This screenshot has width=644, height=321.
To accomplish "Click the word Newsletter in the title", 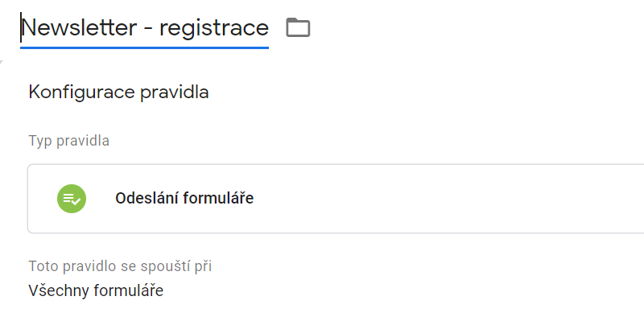I will click(x=79, y=28).
